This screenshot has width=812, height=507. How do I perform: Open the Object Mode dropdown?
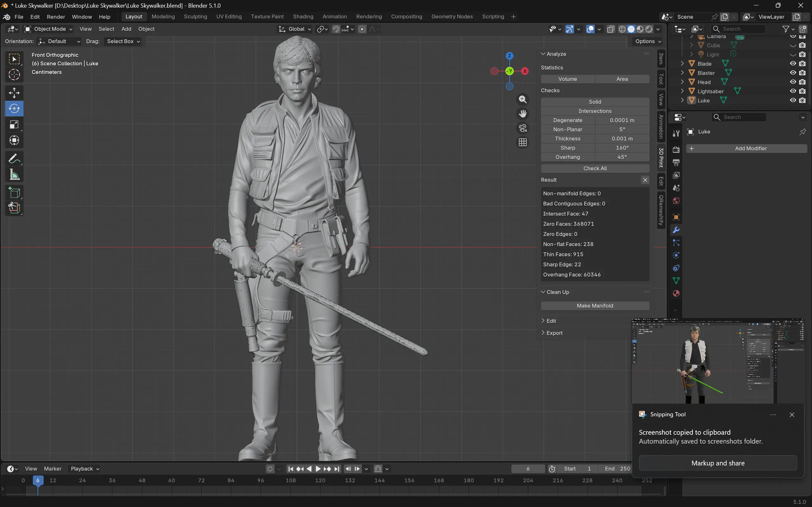coord(48,29)
